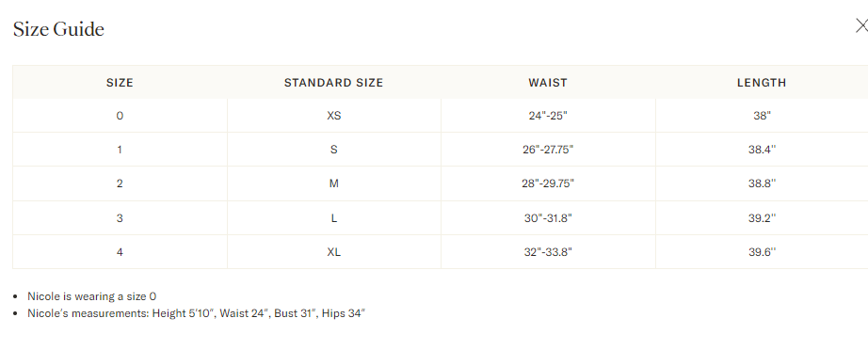Click the 24"-25" waist value

[548, 116]
